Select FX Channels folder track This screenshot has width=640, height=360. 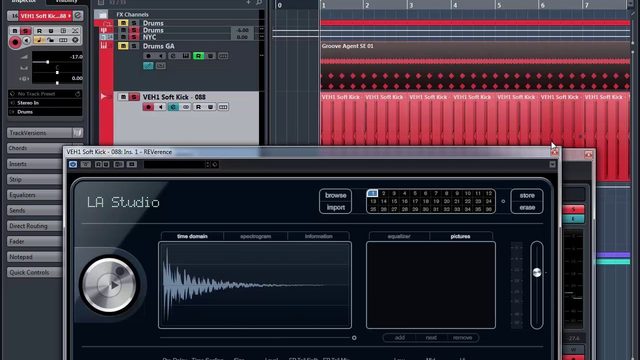click(133, 15)
